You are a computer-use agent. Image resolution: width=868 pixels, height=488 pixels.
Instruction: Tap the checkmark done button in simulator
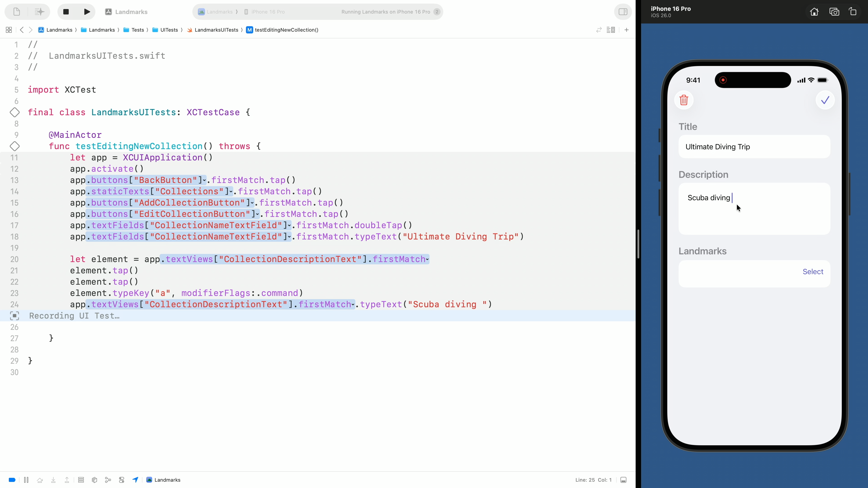(825, 100)
